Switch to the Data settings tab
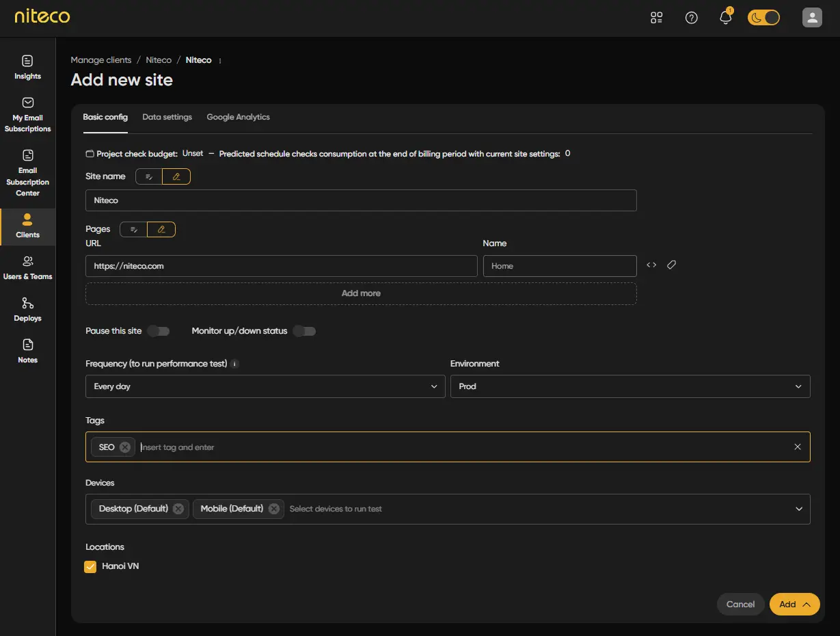The width and height of the screenshot is (840, 636). tap(167, 117)
